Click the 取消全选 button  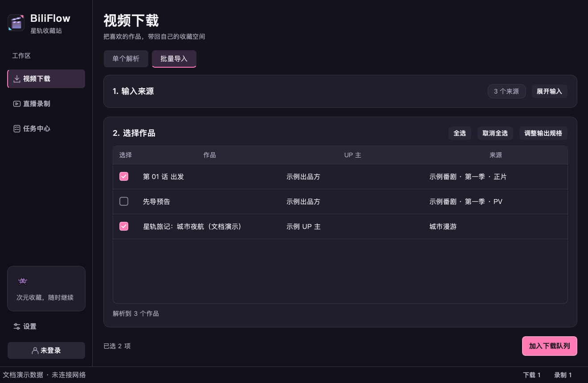click(x=495, y=133)
